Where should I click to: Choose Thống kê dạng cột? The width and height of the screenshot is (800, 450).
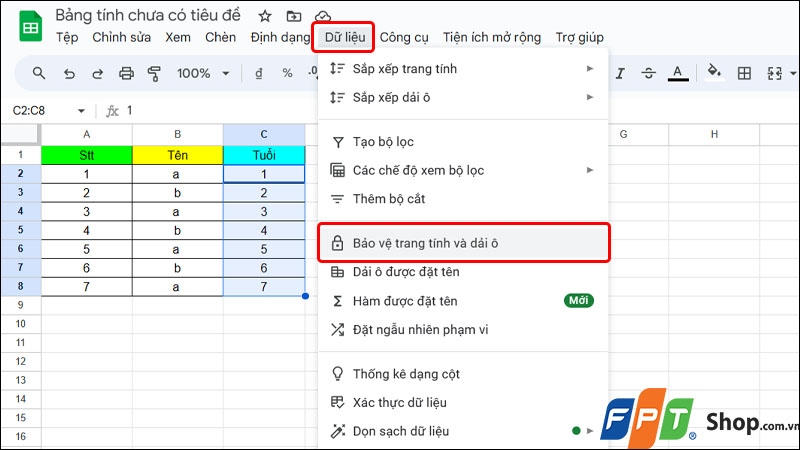pos(463,374)
